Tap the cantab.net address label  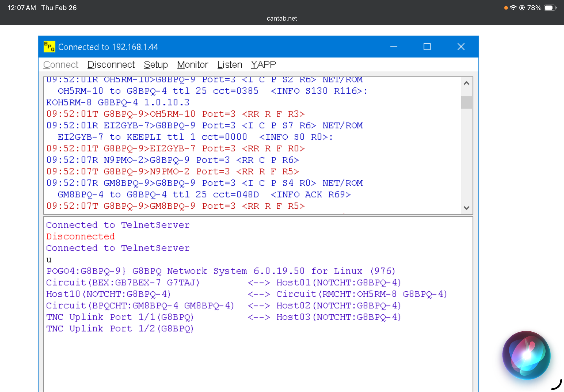[282, 18]
